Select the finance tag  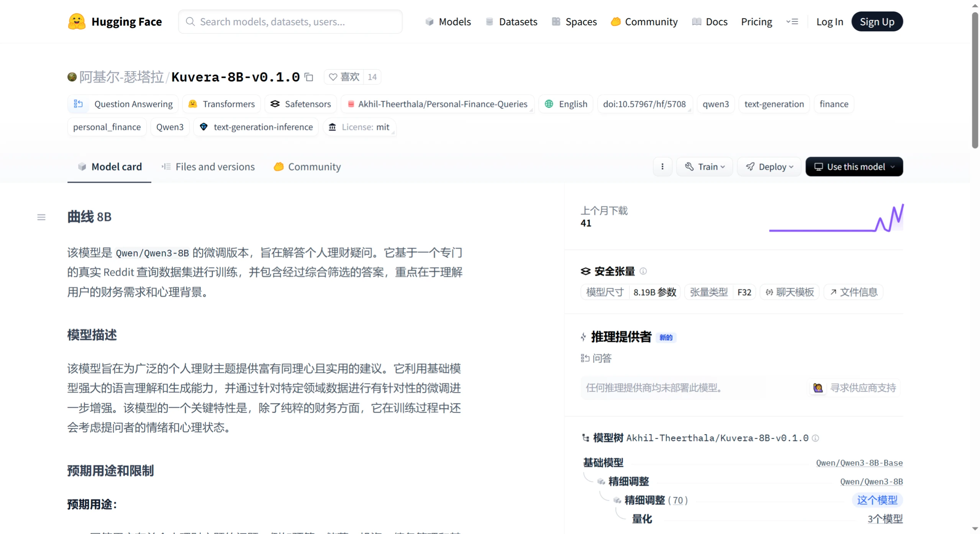(x=834, y=104)
